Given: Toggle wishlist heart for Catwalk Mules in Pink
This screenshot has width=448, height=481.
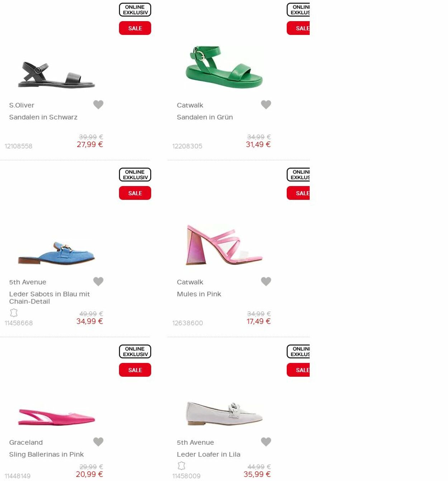Looking at the screenshot, I should click(x=266, y=281).
